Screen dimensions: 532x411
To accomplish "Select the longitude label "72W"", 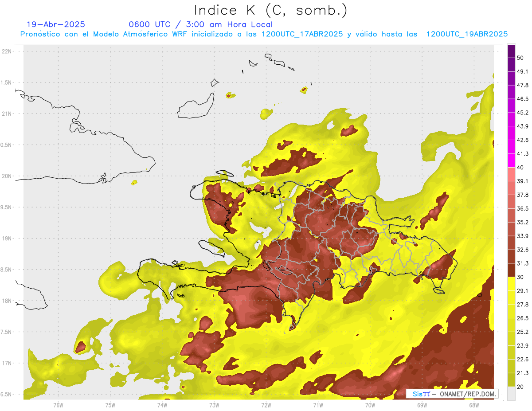I will [266, 405].
